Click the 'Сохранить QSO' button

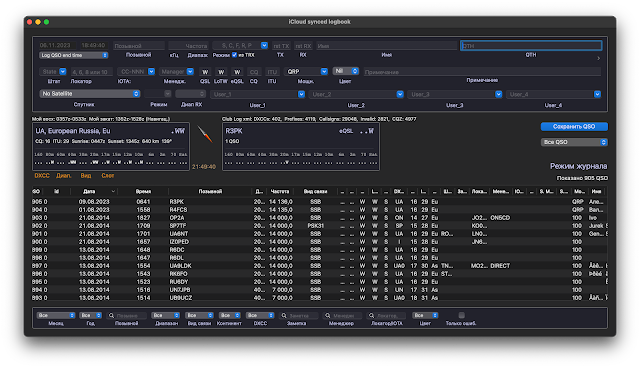click(x=574, y=126)
